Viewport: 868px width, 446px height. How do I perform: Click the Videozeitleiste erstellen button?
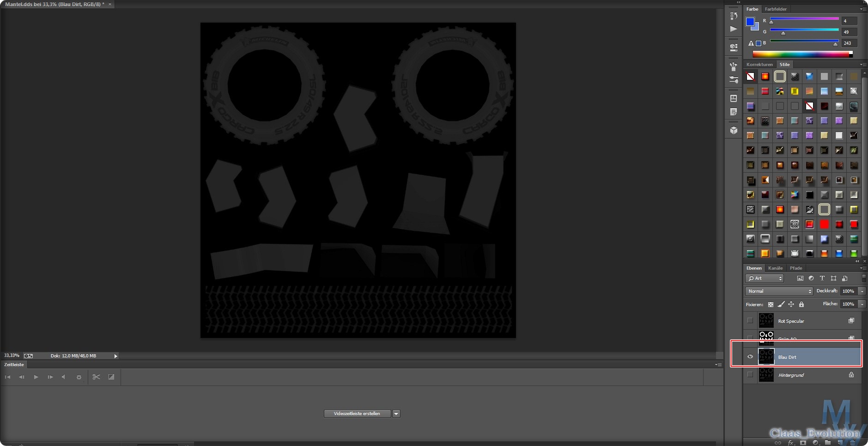(x=357, y=414)
